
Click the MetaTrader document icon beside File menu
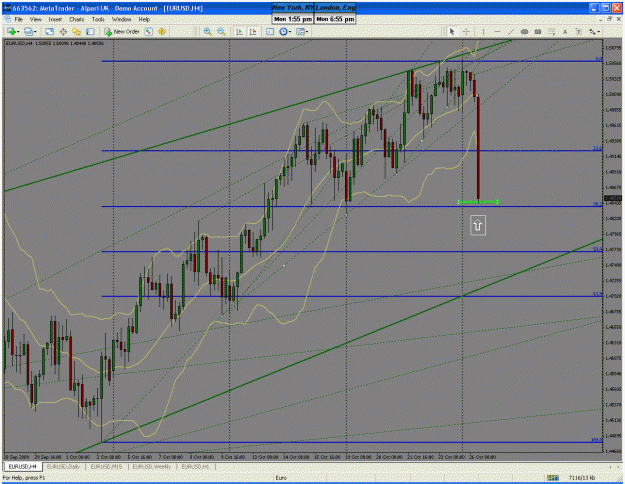(8, 19)
